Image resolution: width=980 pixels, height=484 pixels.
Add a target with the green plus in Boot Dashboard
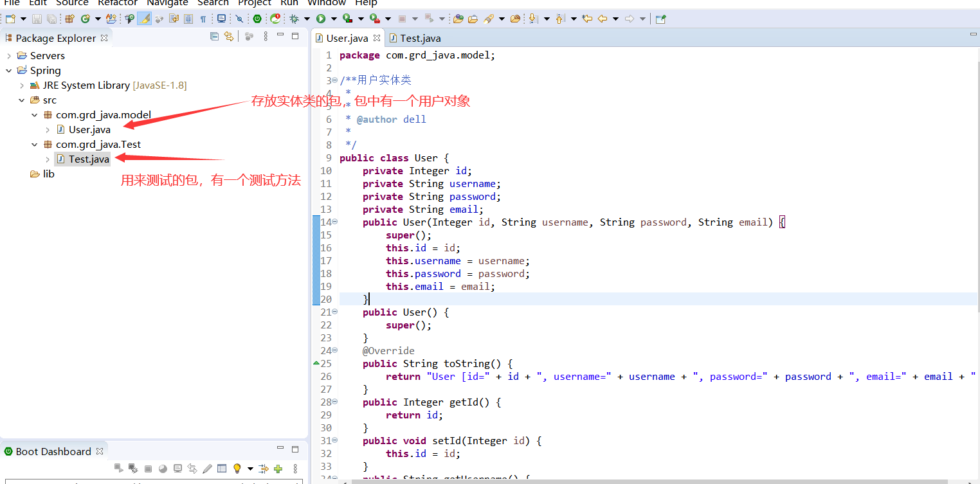point(278,469)
